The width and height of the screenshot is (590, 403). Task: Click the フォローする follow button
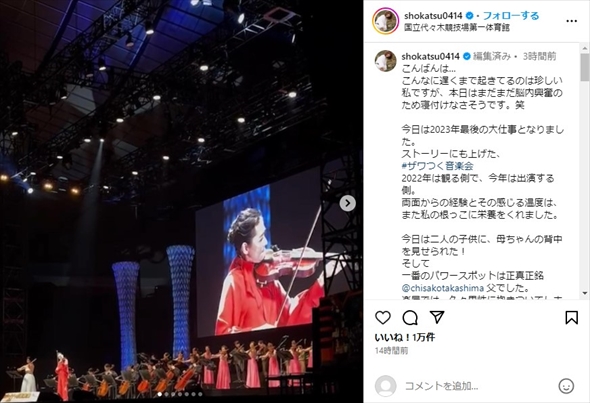[x=511, y=16]
